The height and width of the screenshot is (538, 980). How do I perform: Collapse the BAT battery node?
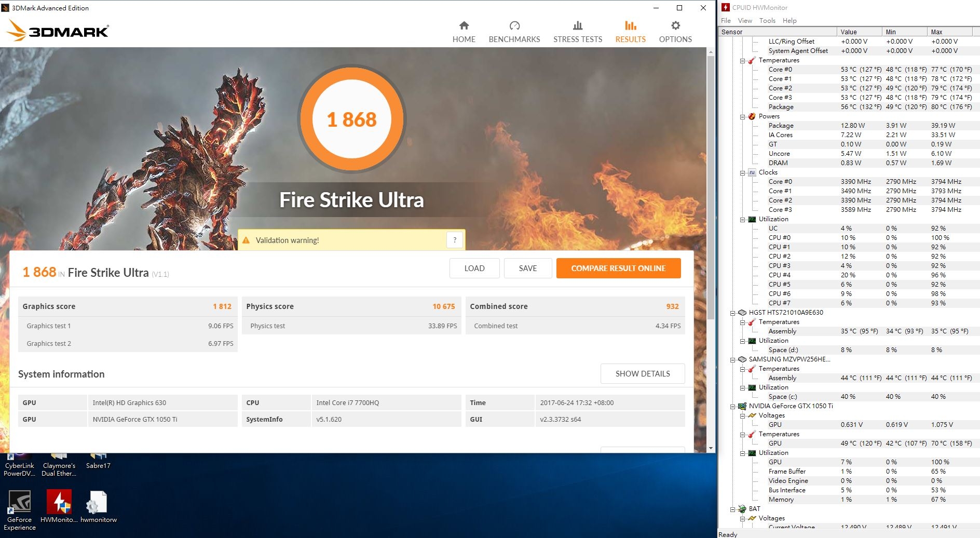point(732,509)
